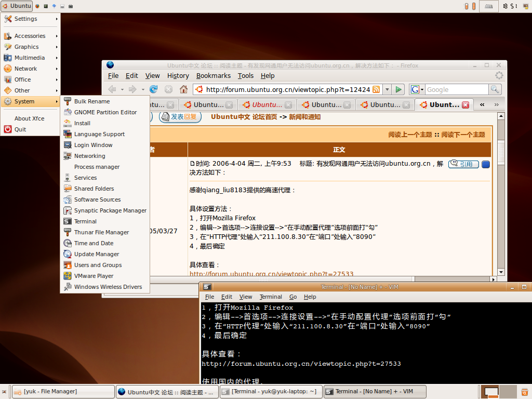Open Firefox History menu
The image size is (532, 399).
click(178, 76)
